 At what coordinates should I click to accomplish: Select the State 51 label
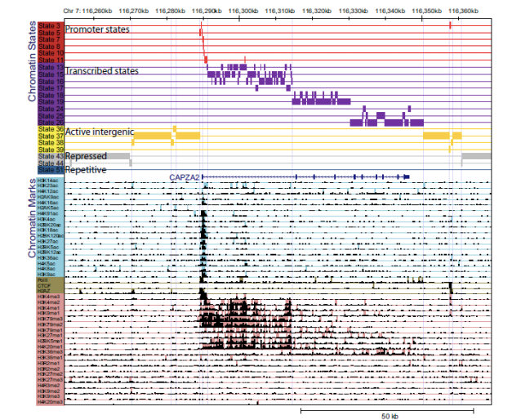pos(51,170)
